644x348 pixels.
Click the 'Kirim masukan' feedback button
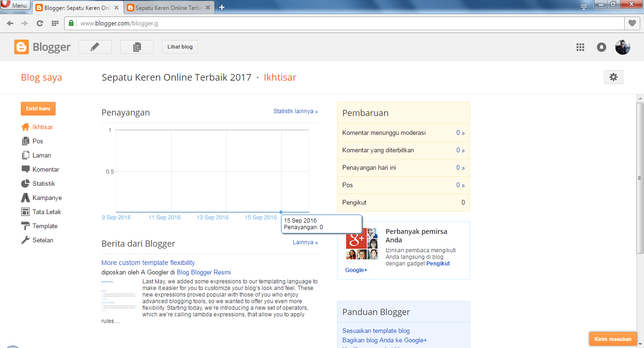[613, 339]
